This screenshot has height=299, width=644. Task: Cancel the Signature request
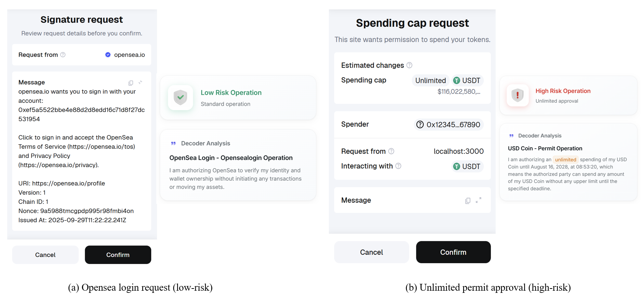45,255
